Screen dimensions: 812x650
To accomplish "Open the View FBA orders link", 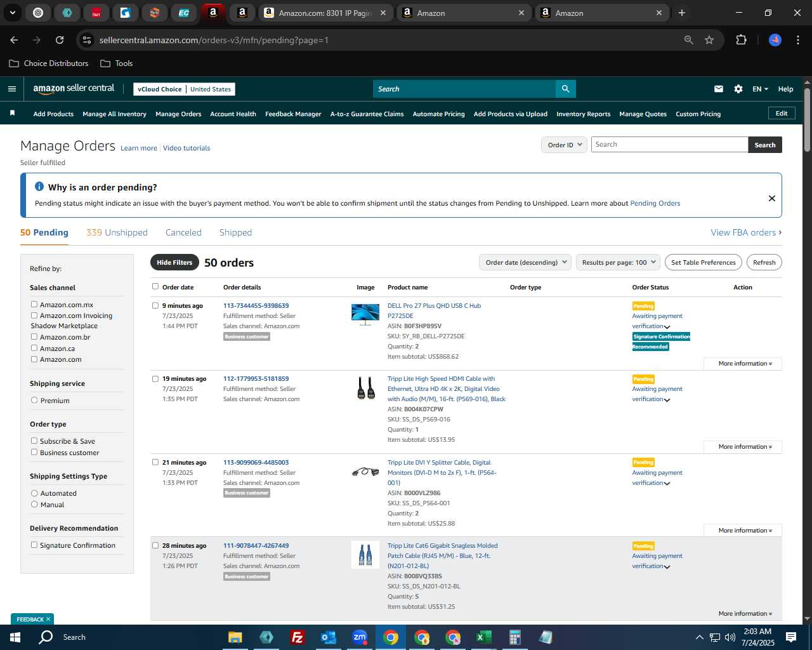I will click(x=746, y=232).
